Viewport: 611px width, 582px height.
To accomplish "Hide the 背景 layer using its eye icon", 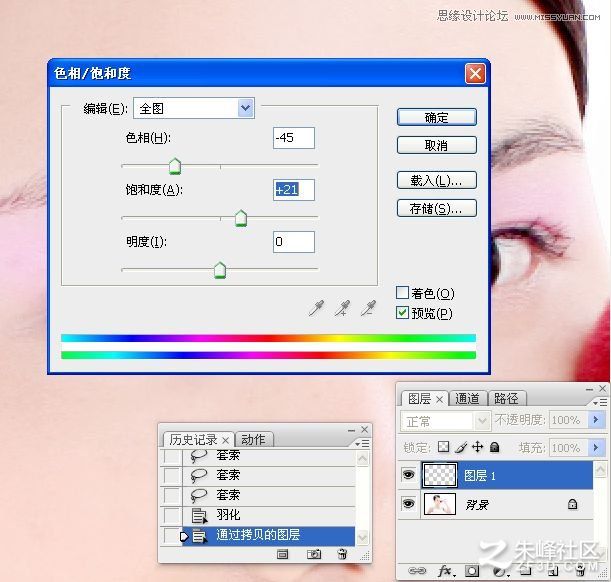I will pyautogui.click(x=408, y=504).
